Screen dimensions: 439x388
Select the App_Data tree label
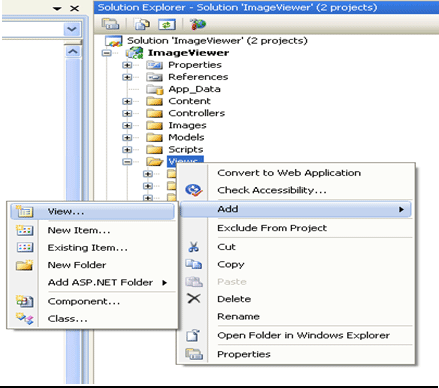coord(194,89)
